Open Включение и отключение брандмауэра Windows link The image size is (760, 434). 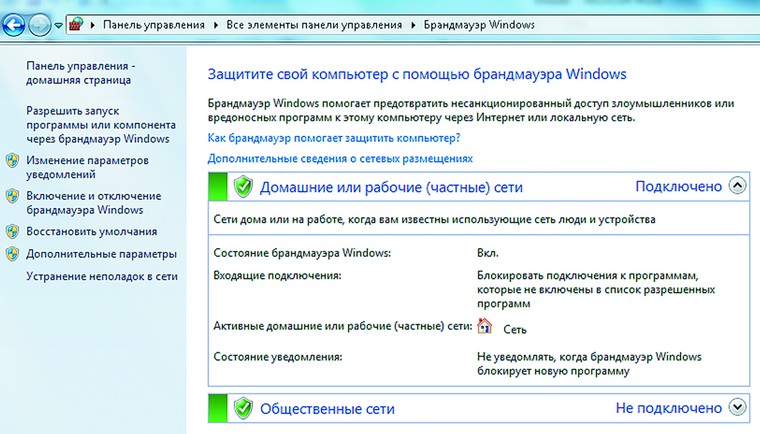[94, 203]
